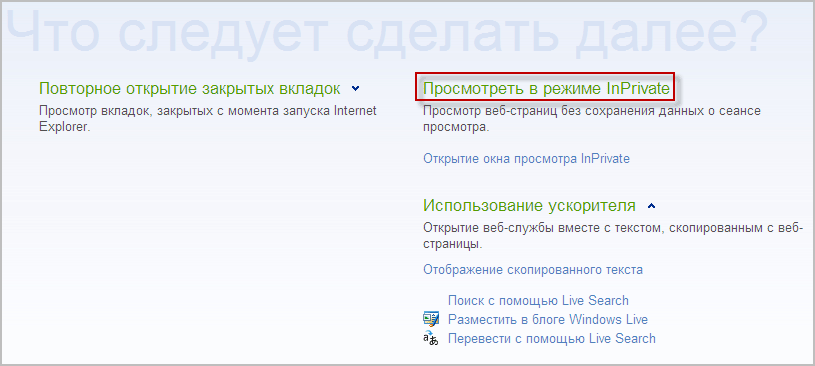This screenshot has width=815, height=366.
Task: Click 'Просмотреть в режиме InPrivate' heading
Action: [546, 89]
